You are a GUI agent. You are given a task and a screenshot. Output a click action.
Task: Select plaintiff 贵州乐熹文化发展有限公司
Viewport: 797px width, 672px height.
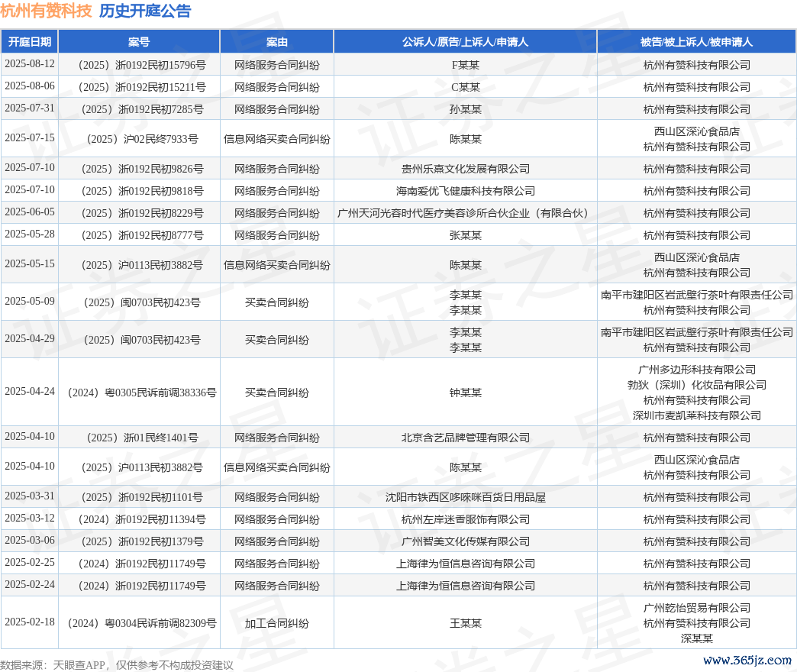click(x=465, y=169)
